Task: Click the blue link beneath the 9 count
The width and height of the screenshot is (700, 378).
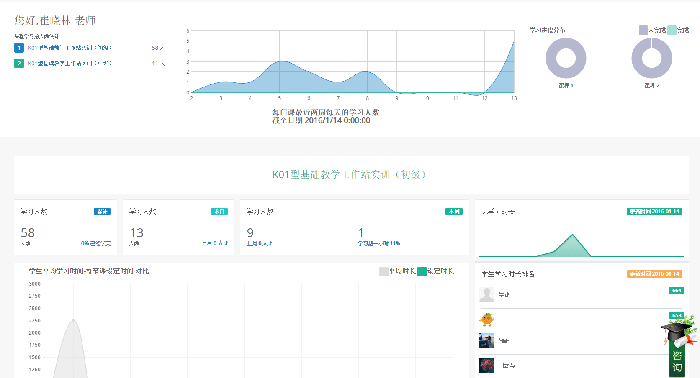Action: 259,243
